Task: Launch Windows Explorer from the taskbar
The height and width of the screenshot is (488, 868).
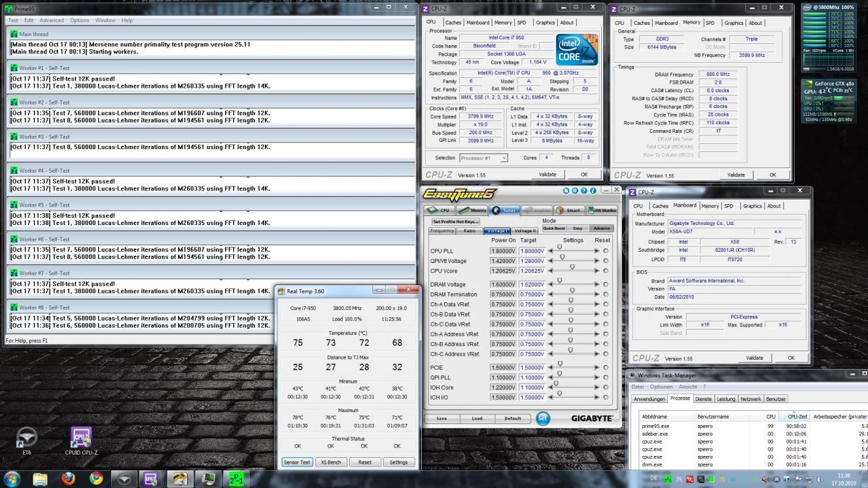Action: 41,478
